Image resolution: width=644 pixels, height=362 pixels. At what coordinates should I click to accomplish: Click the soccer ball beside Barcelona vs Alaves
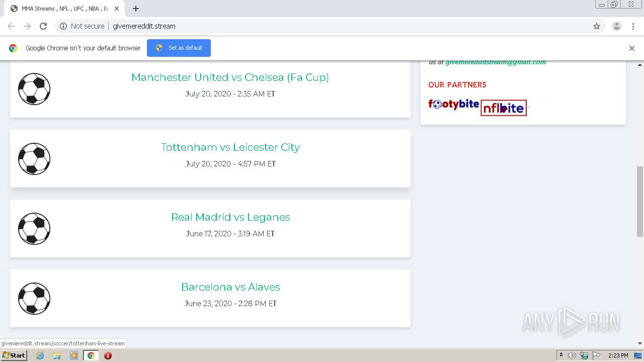pos(34,299)
